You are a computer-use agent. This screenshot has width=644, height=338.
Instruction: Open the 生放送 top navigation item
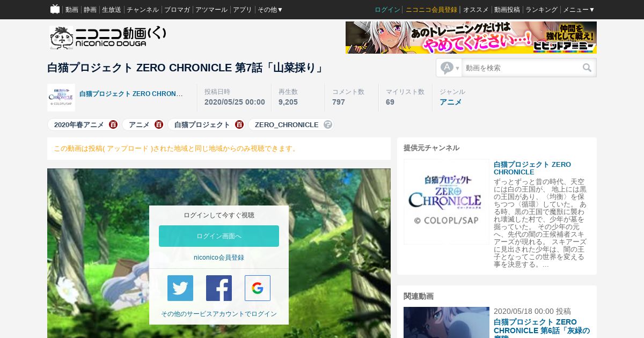point(112,10)
